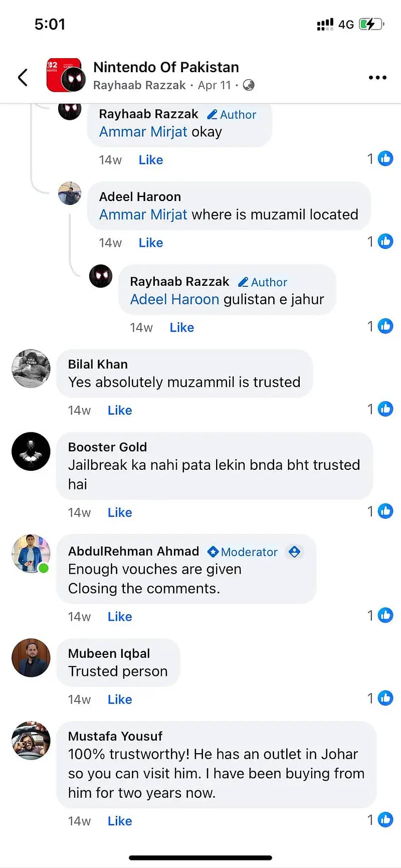401x868 pixels.
Task: Tap thumbs-up reaction on Booster Gold's comment
Action: [x=385, y=511]
